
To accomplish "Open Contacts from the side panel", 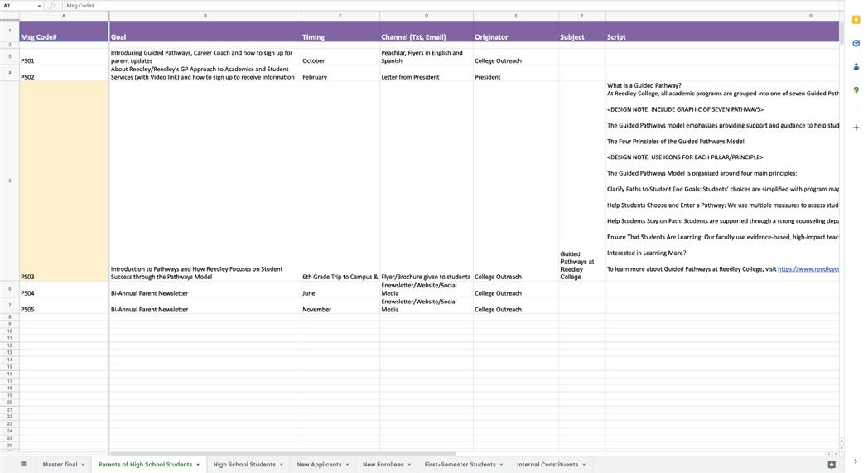I will coord(856,66).
